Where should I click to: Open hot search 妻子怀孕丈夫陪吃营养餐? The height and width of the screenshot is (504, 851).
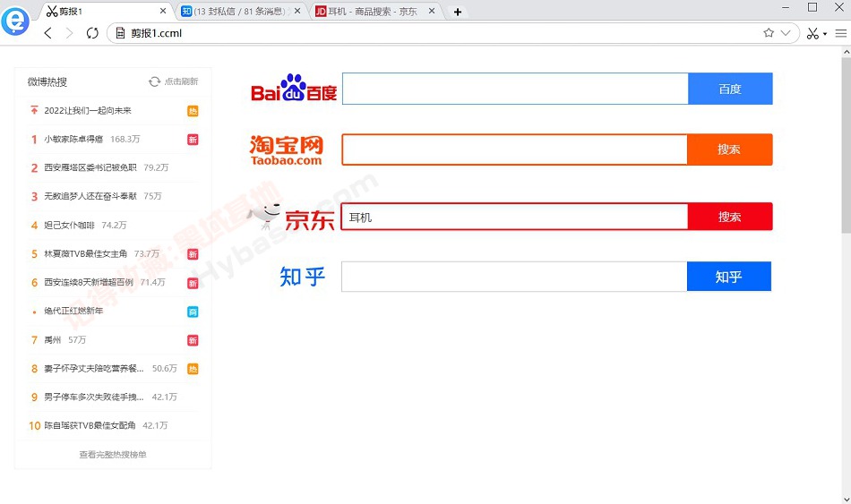click(x=93, y=368)
